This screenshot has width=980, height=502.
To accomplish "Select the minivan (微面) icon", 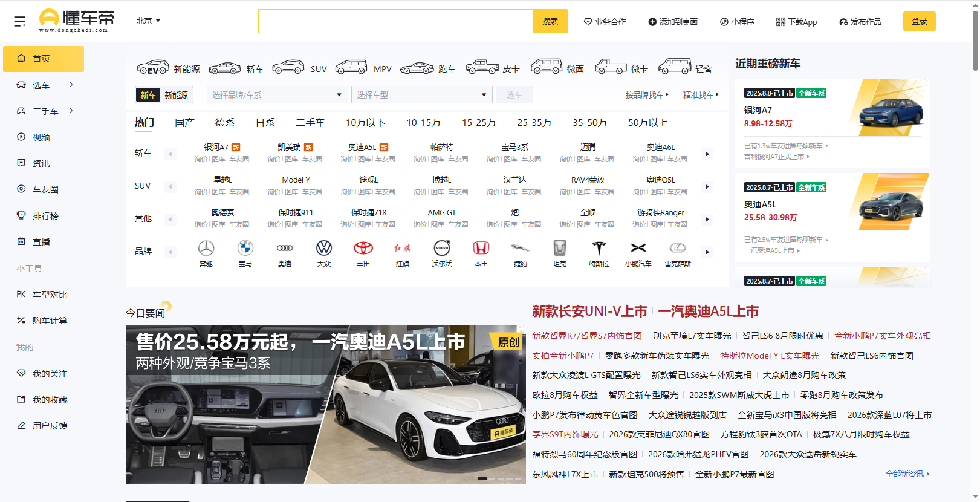I will point(547,67).
